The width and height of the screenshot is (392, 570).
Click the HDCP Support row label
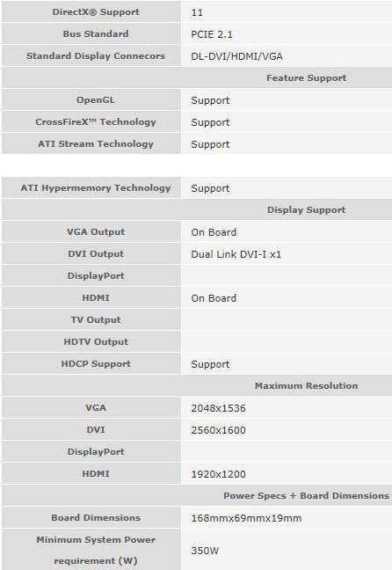click(x=96, y=364)
